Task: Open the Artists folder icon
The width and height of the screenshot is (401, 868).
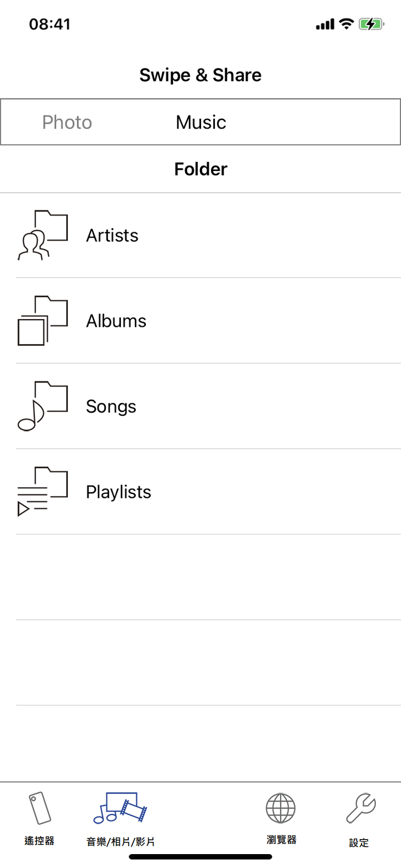Action: 42,235
